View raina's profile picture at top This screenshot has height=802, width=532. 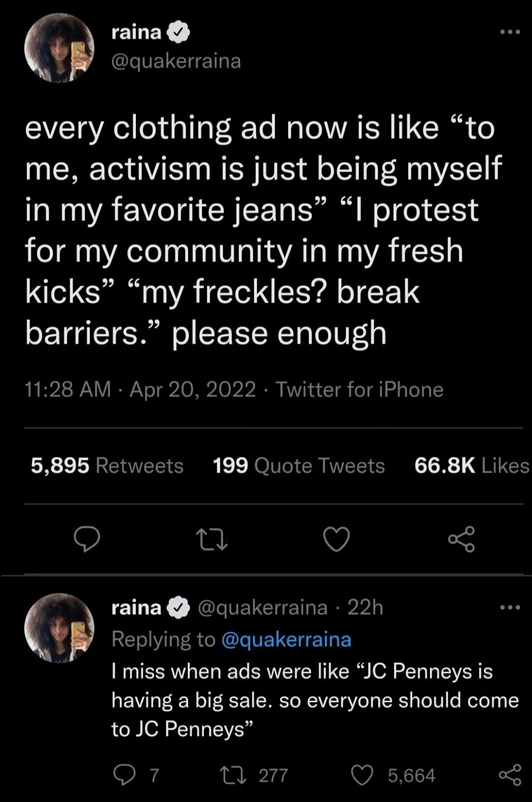point(60,48)
